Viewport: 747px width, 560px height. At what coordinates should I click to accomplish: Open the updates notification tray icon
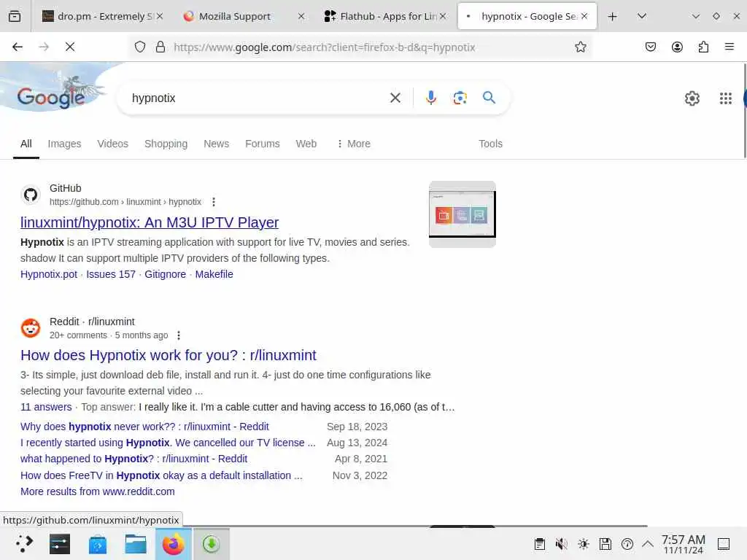[x=627, y=544]
